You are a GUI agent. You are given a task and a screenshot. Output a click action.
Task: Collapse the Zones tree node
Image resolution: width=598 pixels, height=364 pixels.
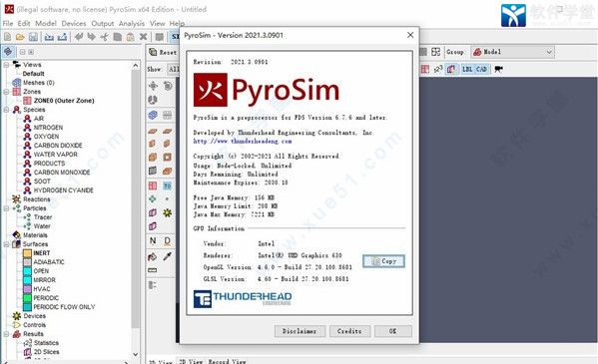coord(6,92)
